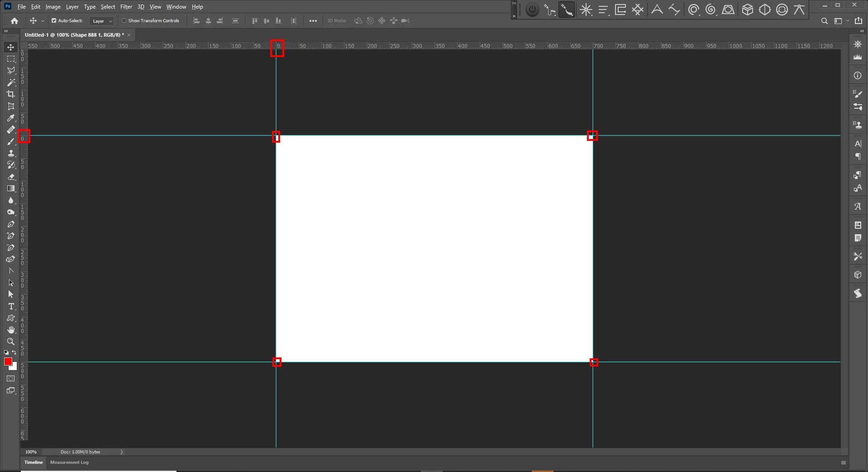868x472 pixels.
Task: Expand the status bar info arrow
Action: pyautogui.click(x=122, y=452)
